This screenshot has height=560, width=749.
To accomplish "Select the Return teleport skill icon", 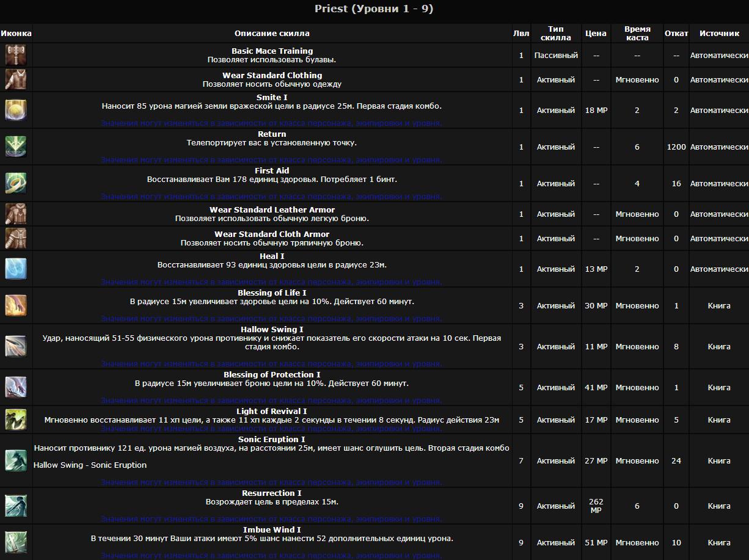I will (x=16, y=147).
